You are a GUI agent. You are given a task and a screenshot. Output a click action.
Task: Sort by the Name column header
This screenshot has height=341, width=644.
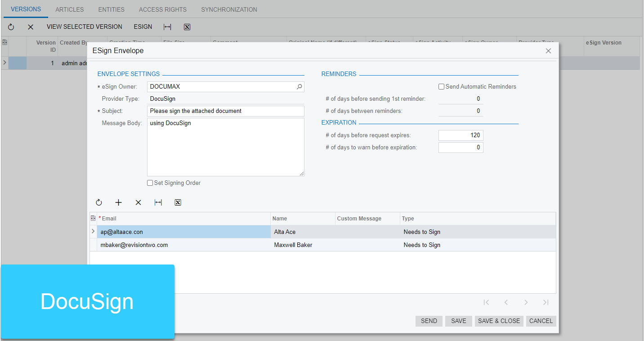point(303,219)
